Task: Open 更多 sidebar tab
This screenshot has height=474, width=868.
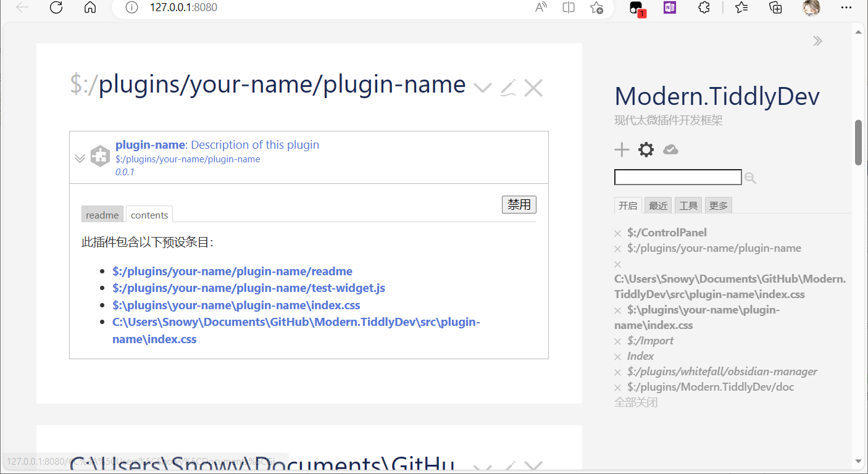Action: 719,206
